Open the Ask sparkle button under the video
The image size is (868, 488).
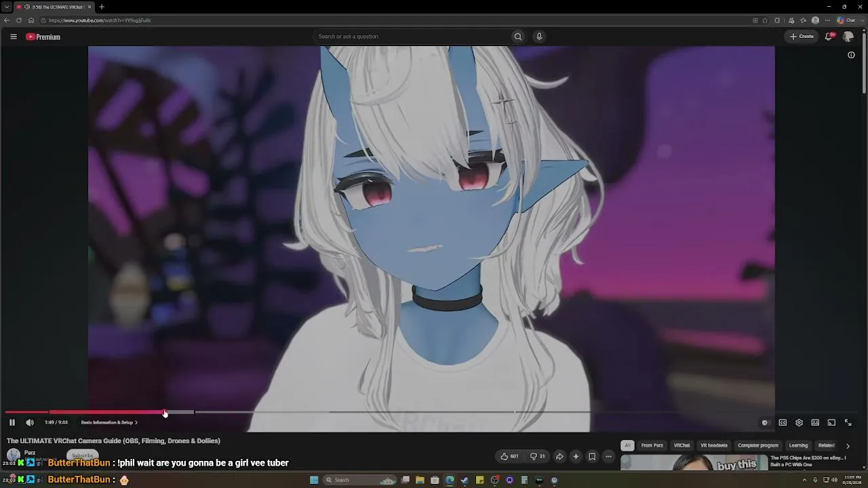tap(576, 456)
